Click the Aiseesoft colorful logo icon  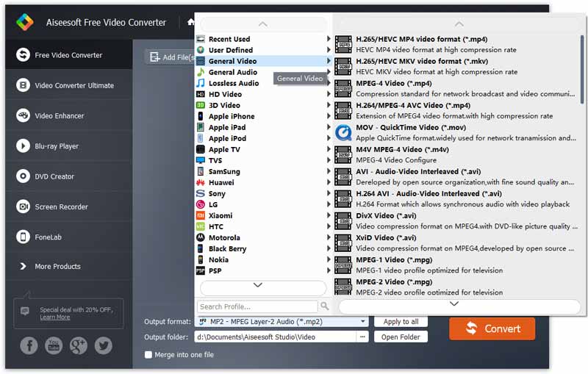point(25,22)
